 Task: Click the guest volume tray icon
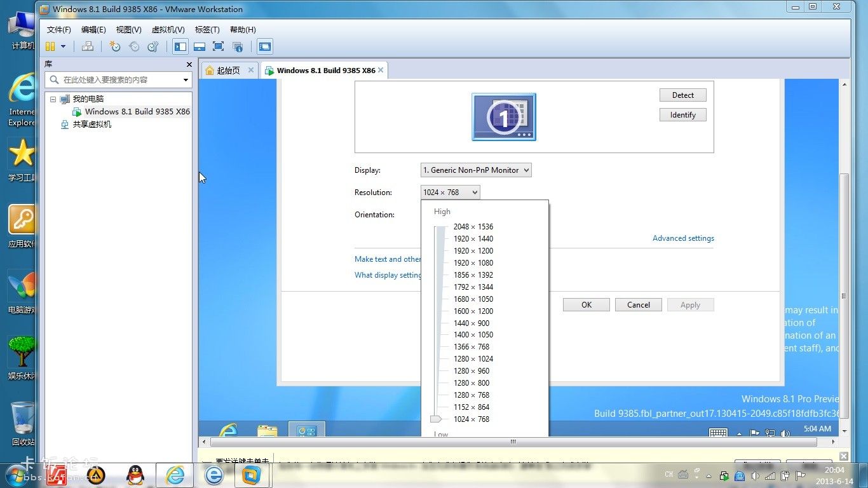pos(785,433)
